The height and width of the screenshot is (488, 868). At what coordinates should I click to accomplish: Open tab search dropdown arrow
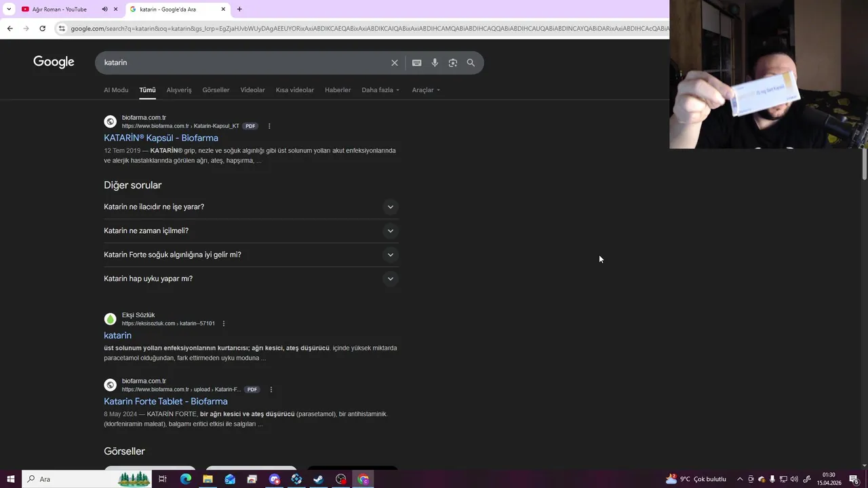(9, 9)
